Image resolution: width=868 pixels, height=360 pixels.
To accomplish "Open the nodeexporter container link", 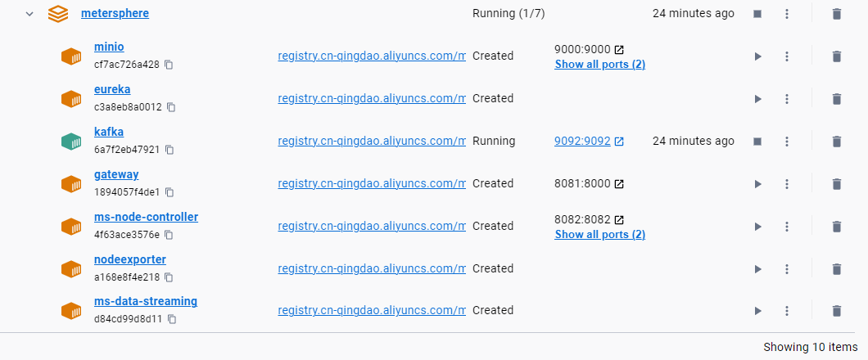I will [130, 260].
